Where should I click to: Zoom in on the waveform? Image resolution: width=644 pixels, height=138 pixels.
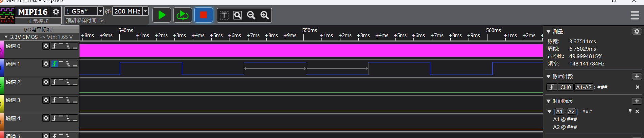(265, 15)
